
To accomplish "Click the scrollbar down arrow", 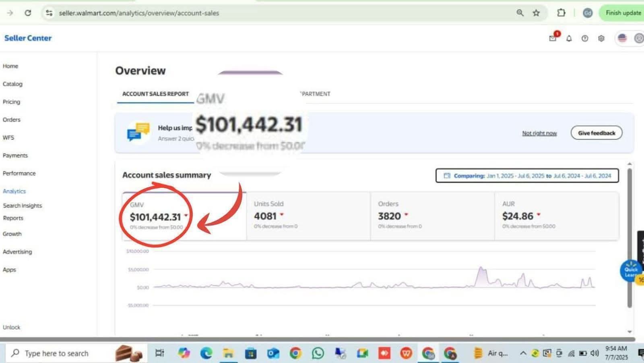I will pyautogui.click(x=630, y=332).
